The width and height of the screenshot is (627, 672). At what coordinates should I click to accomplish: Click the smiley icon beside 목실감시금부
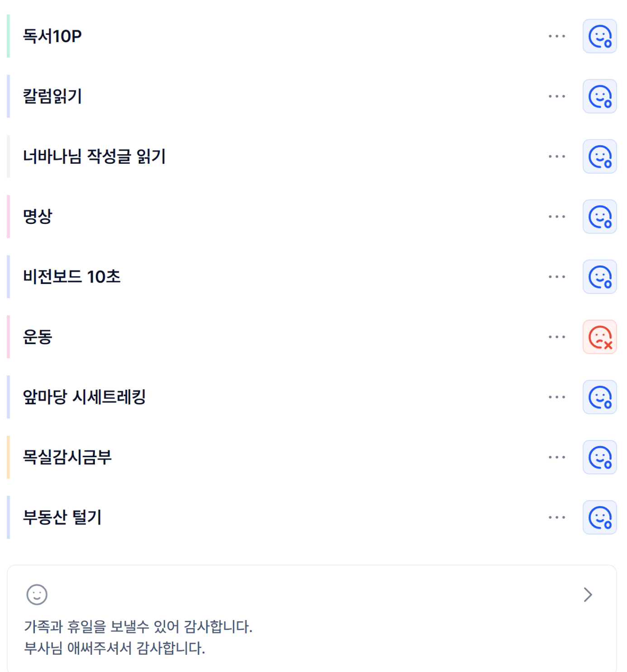pos(599,457)
